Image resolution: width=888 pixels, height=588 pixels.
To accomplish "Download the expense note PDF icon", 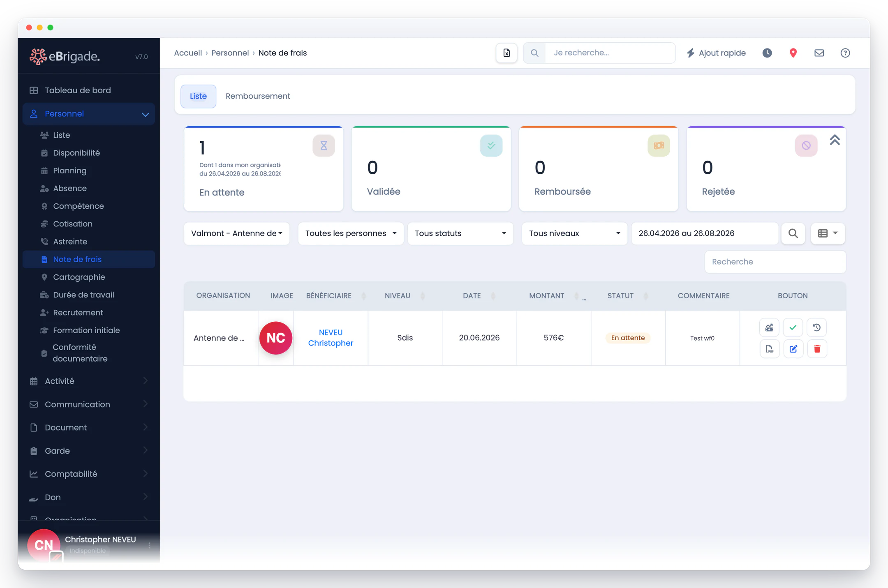I will [x=769, y=349].
